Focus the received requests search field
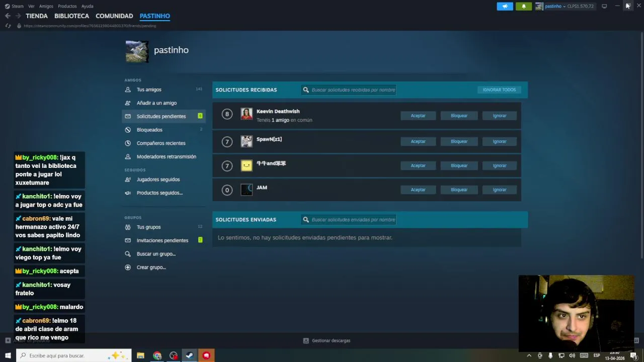644x362 pixels. click(349, 90)
